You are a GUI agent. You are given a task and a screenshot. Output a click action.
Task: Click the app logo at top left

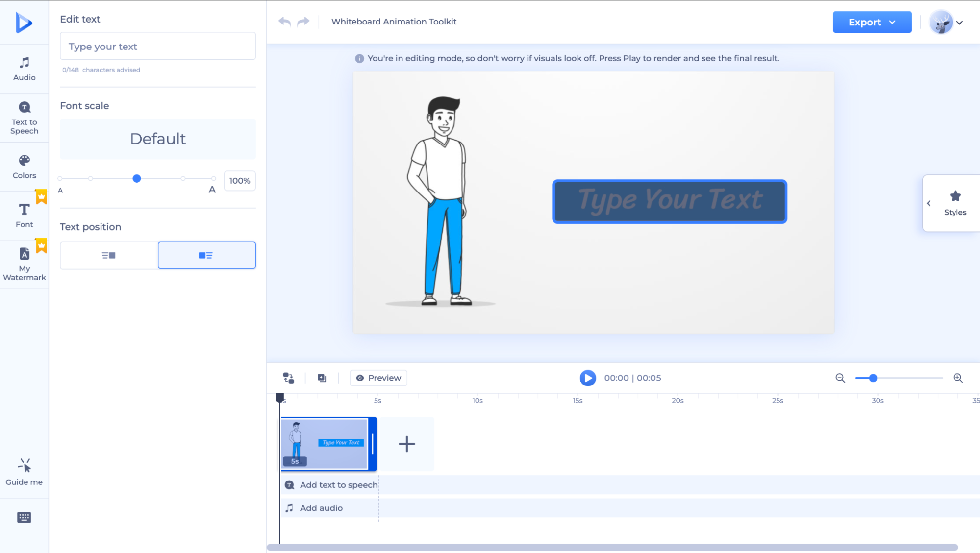(x=24, y=23)
